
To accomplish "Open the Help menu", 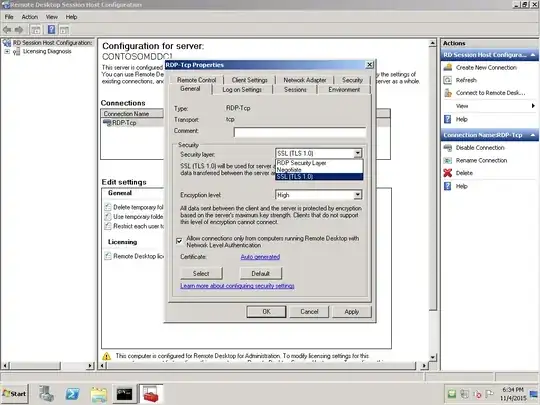I will point(71,17).
